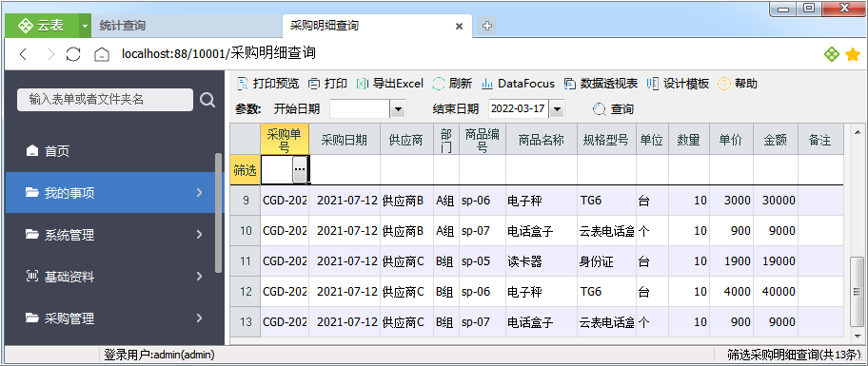Open the 云表 dropdown arrow
The width and height of the screenshot is (868, 366).
(84, 26)
